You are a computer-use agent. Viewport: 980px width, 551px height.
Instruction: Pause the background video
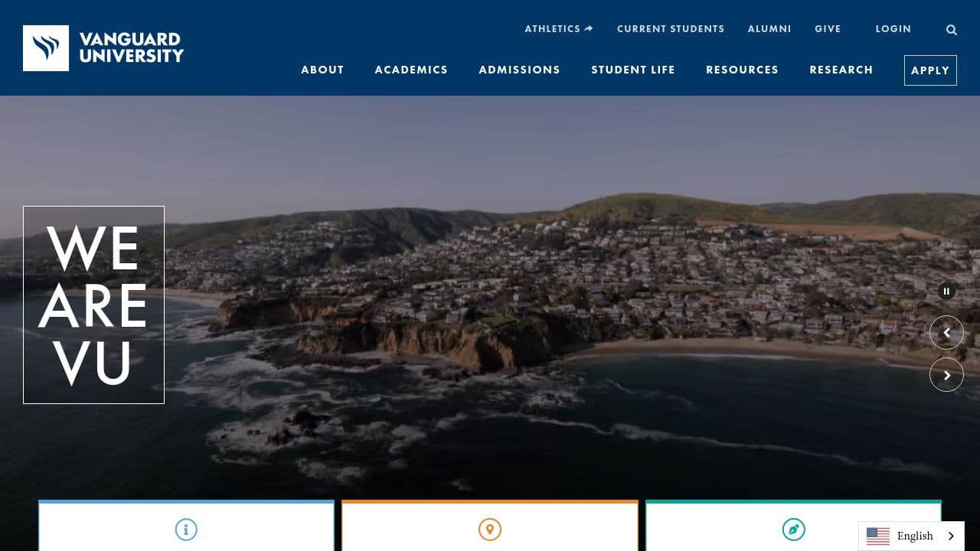click(x=946, y=292)
